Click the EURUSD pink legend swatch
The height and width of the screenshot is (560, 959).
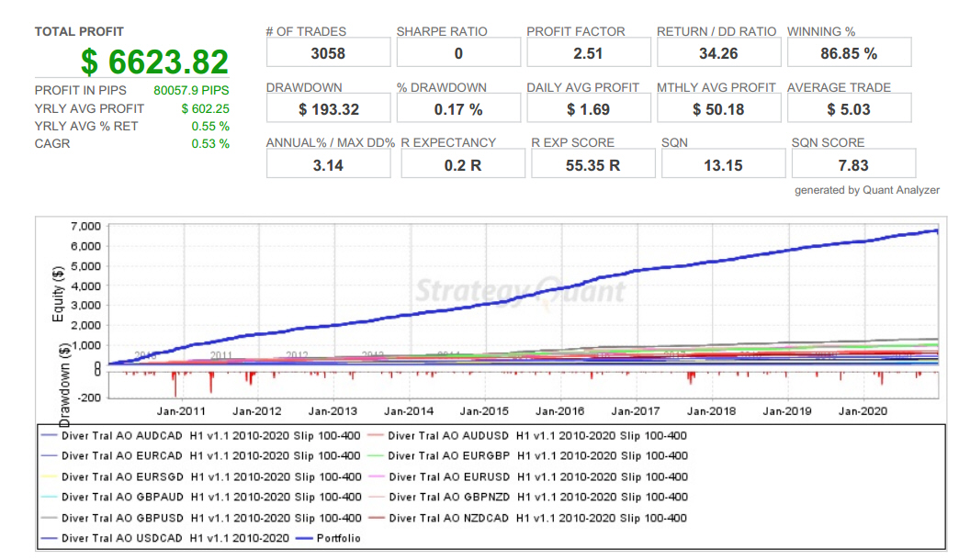coord(376,476)
